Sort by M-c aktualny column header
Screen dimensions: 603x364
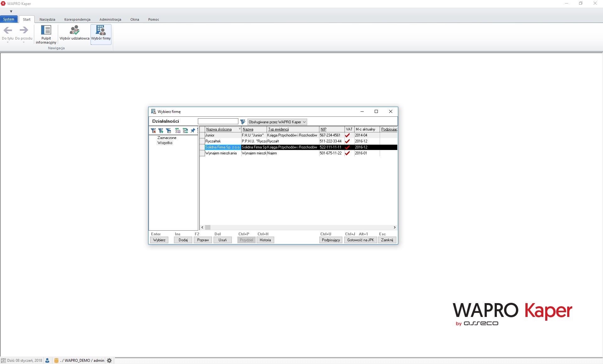pyautogui.click(x=367, y=129)
